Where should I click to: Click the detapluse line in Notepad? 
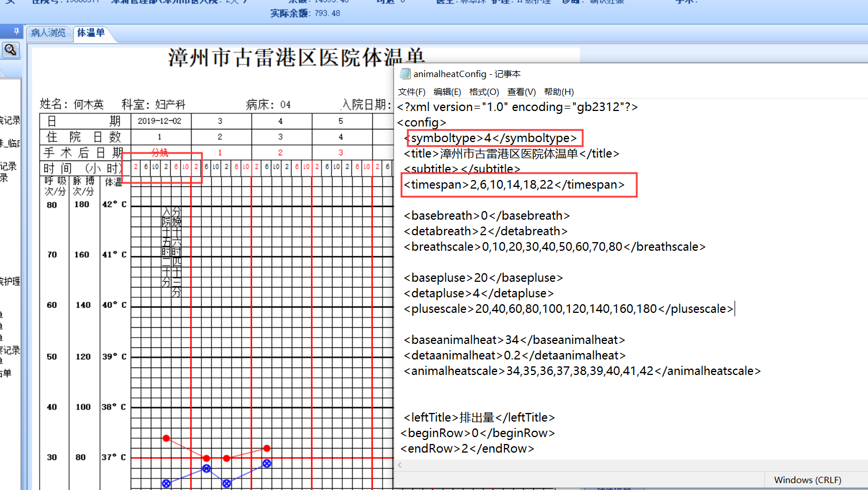[479, 293]
